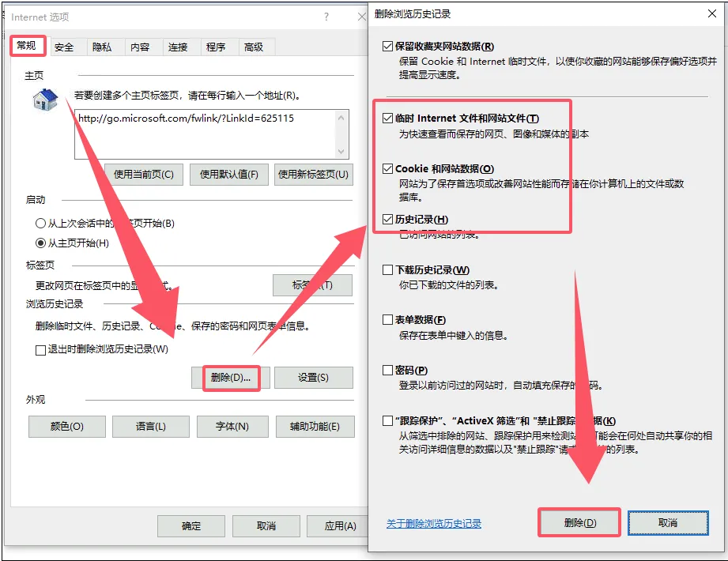Switch to the 高级 tab
728x561 pixels.
point(254,47)
